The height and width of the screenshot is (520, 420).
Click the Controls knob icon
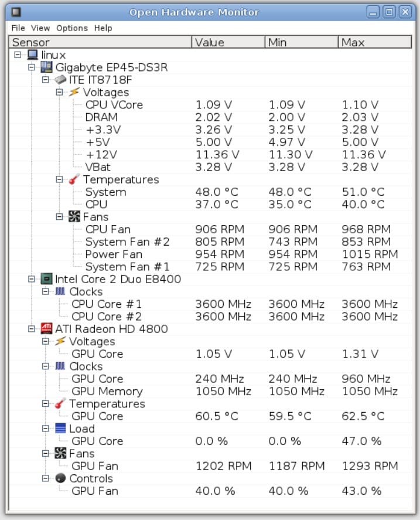[60, 478]
